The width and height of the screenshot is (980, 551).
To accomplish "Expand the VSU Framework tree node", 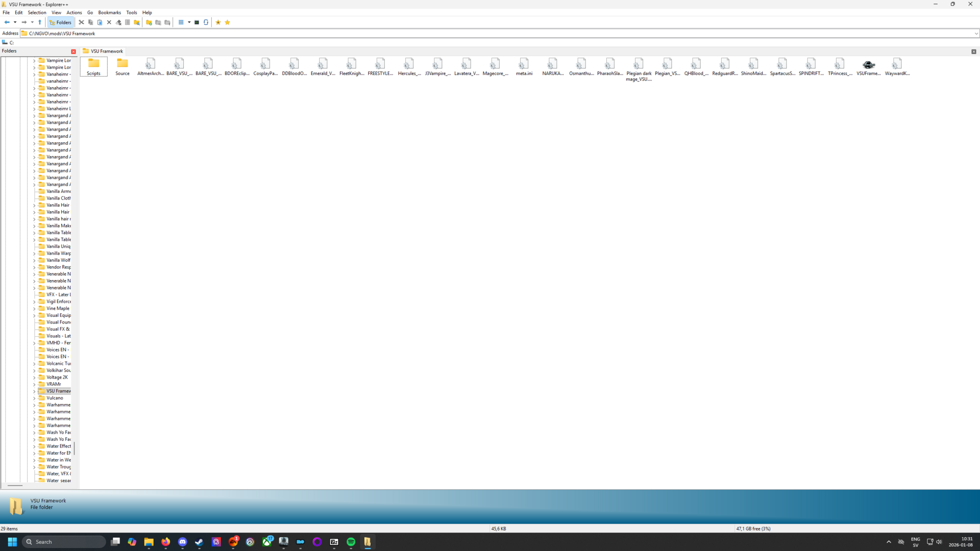I will click(x=34, y=391).
